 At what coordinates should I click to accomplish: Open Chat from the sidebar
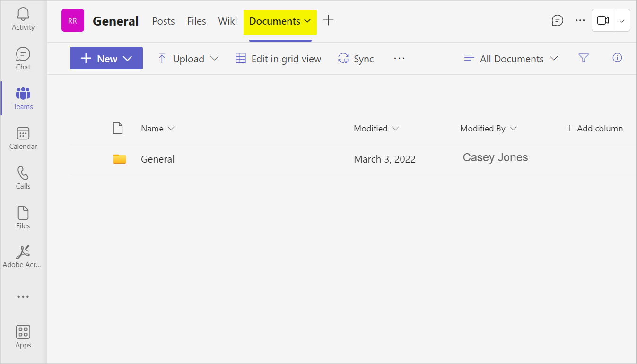coord(23,58)
